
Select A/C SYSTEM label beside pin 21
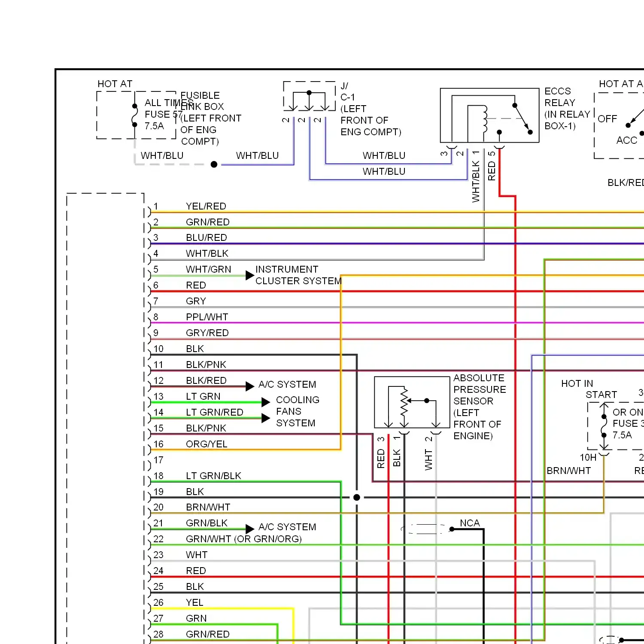[287, 527]
